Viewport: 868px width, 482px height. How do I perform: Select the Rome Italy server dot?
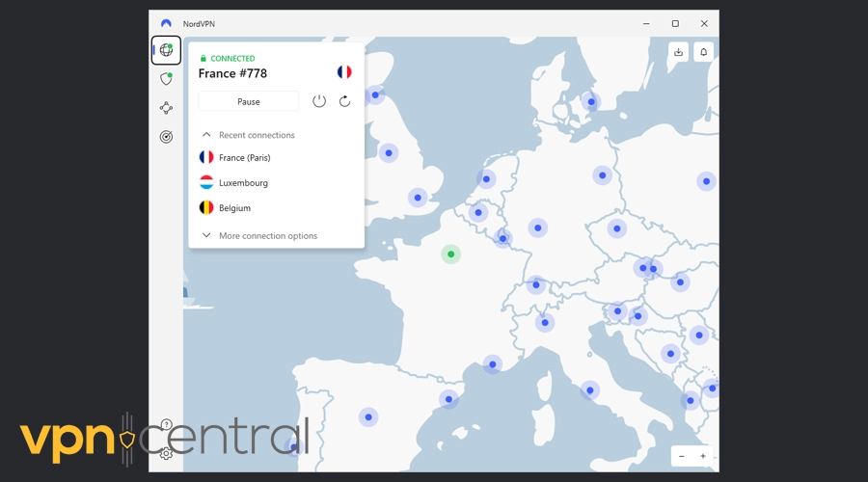[590, 390]
